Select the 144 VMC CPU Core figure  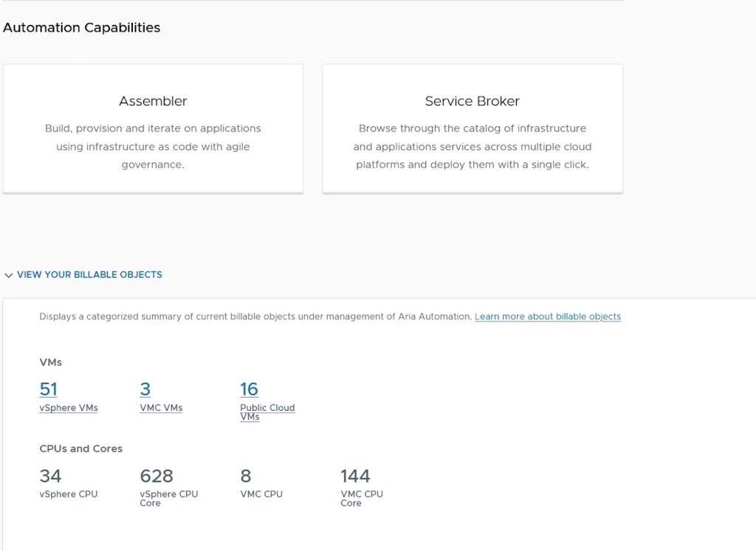click(x=355, y=476)
